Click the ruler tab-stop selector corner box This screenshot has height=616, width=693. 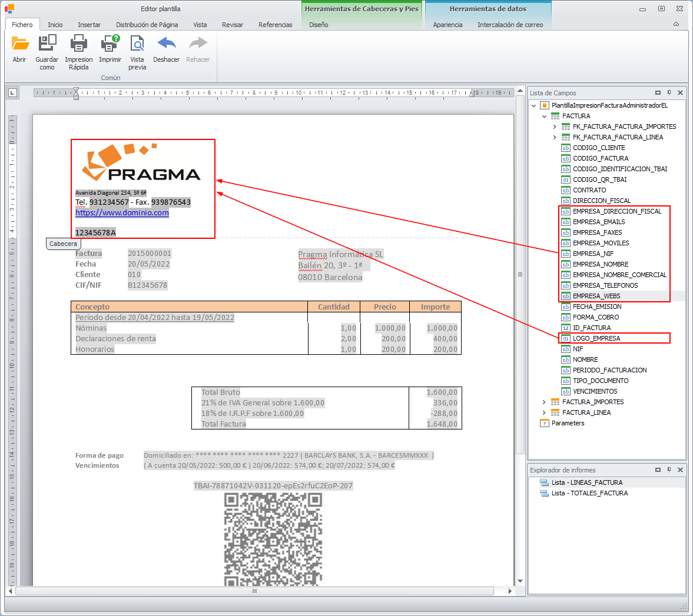click(x=12, y=92)
